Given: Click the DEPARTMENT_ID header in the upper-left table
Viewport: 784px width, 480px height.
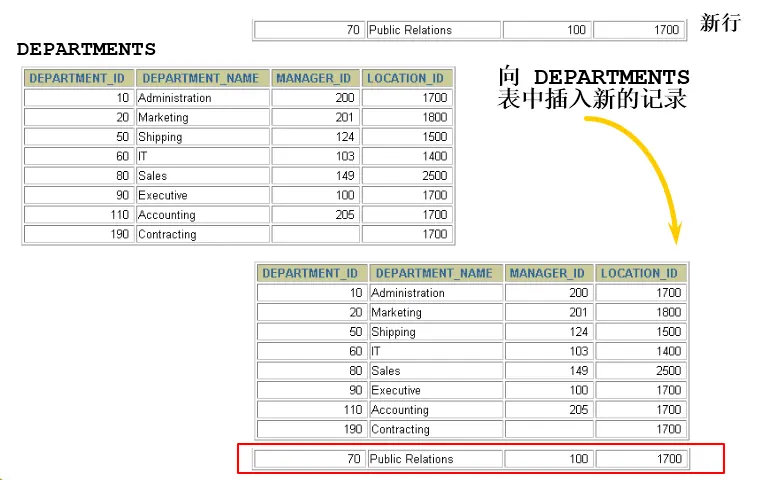Looking at the screenshot, I should [x=79, y=78].
